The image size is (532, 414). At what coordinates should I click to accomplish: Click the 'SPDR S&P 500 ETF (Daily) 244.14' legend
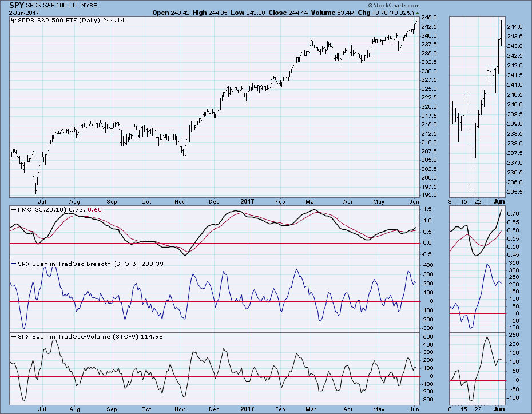(71, 21)
